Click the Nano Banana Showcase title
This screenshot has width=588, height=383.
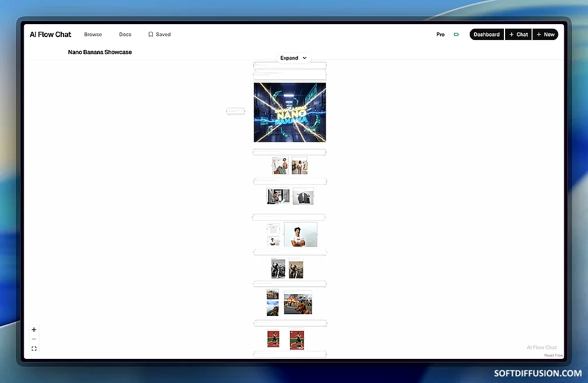100,52
